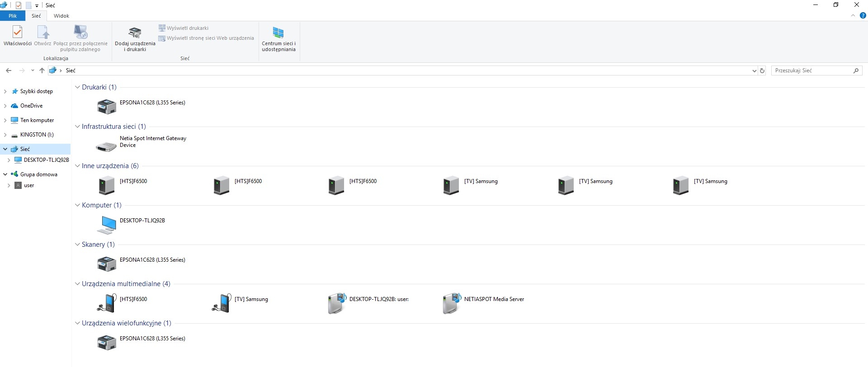Screen dimensions: 868x367
Task: Select Ten komputer in the sidebar
Action: [37, 120]
